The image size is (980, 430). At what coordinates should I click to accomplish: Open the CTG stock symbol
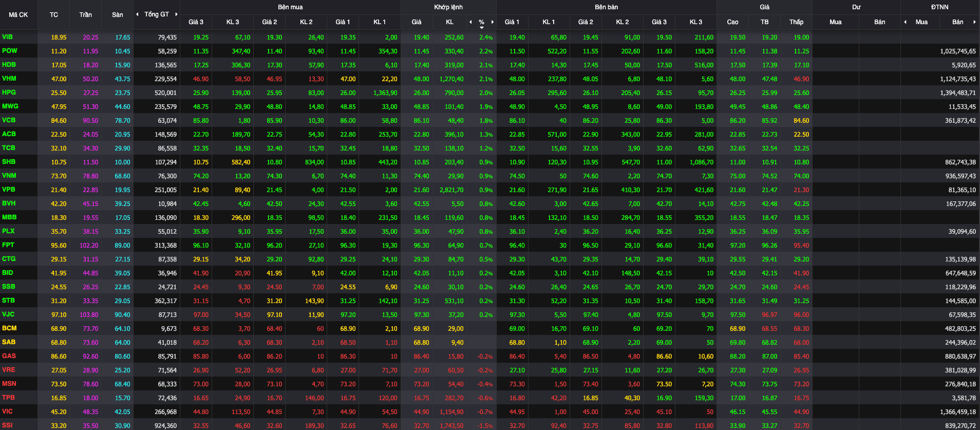[x=9, y=259]
